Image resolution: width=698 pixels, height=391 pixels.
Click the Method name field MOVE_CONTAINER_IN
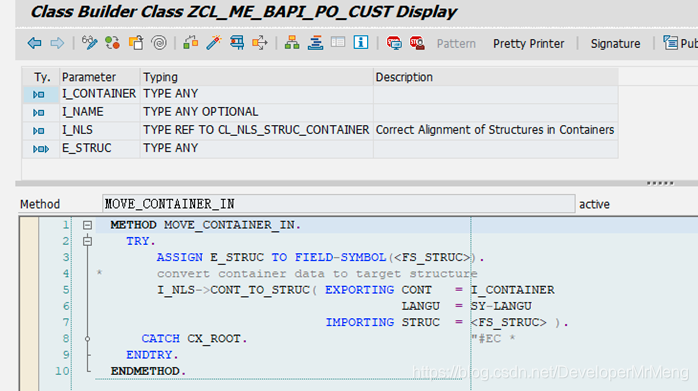(x=338, y=204)
